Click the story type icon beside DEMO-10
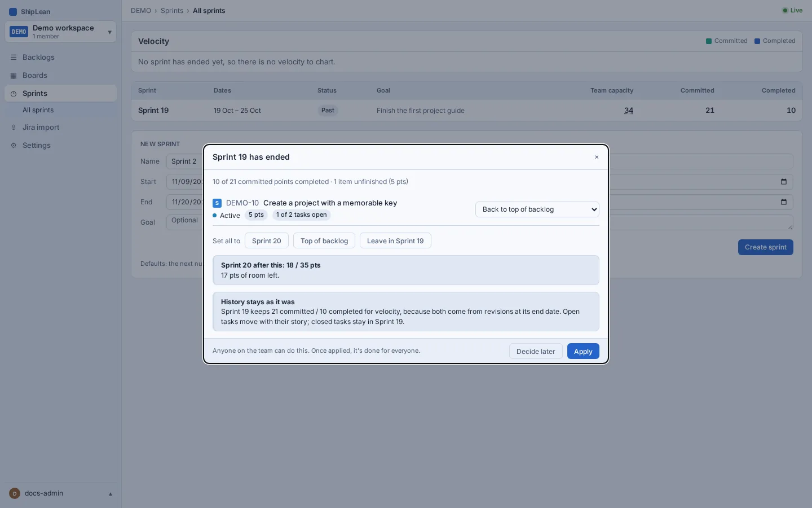The width and height of the screenshot is (812, 508). (217, 203)
